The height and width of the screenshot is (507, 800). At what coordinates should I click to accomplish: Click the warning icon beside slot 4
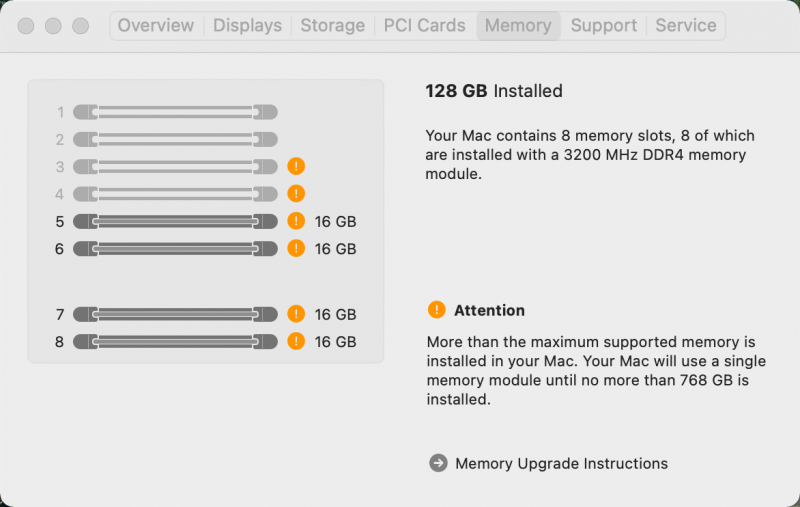pos(296,194)
